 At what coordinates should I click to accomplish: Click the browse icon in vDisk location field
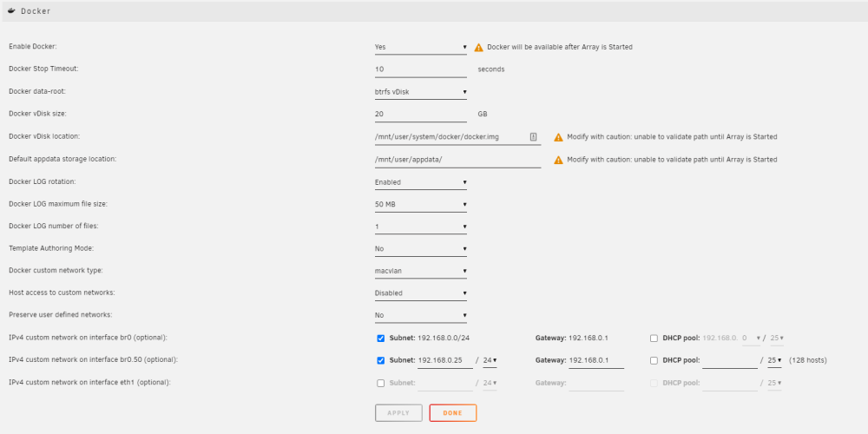click(533, 137)
